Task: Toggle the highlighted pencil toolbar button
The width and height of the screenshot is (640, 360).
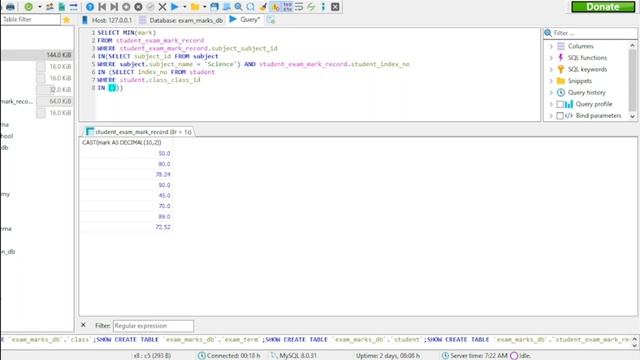Action: (x=276, y=7)
